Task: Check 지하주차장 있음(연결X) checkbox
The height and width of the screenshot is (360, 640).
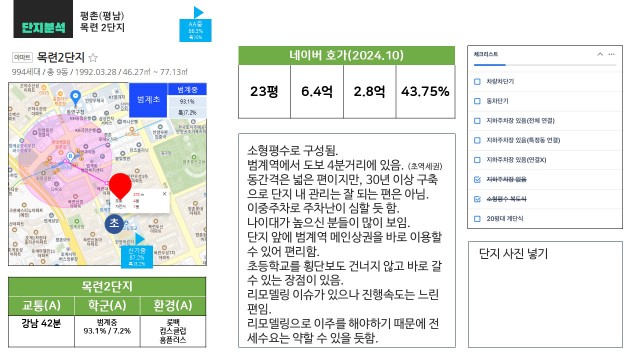Action: tap(477, 160)
